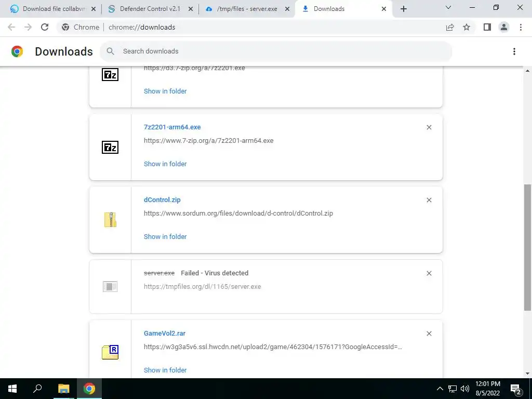Open the Windows Start menu
The height and width of the screenshot is (399, 532).
pyautogui.click(x=12, y=389)
